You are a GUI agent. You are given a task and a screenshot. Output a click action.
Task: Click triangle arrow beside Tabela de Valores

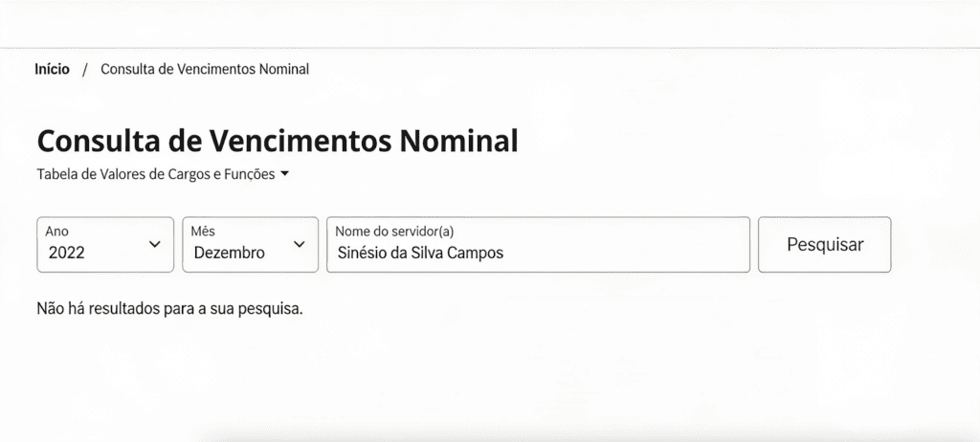(x=284, y=174)
